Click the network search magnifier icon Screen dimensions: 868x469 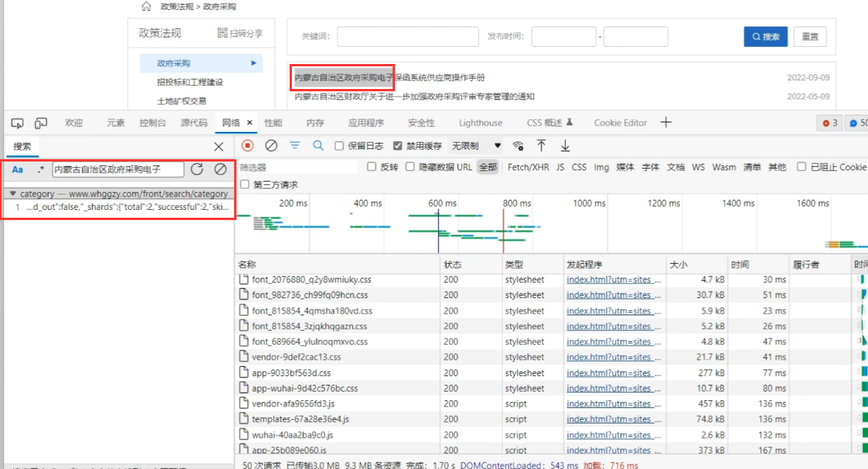point(318,146)
